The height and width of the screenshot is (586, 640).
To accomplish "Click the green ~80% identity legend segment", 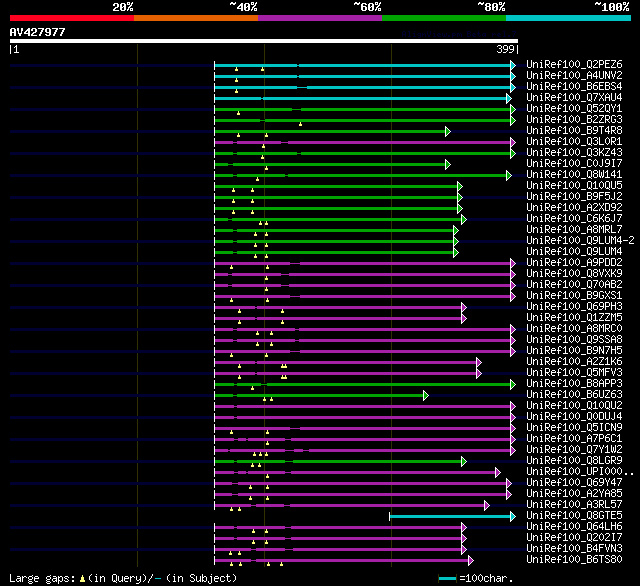I will pos(444,18).
